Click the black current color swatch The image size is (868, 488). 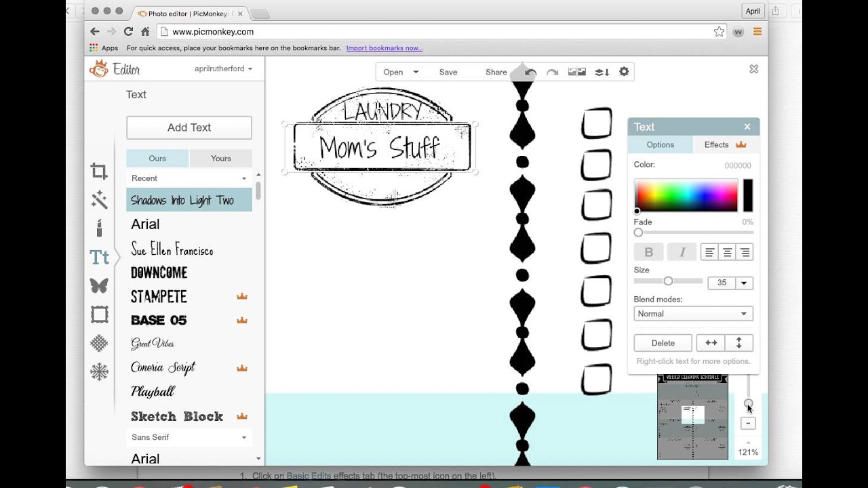(x=748, y=196)
